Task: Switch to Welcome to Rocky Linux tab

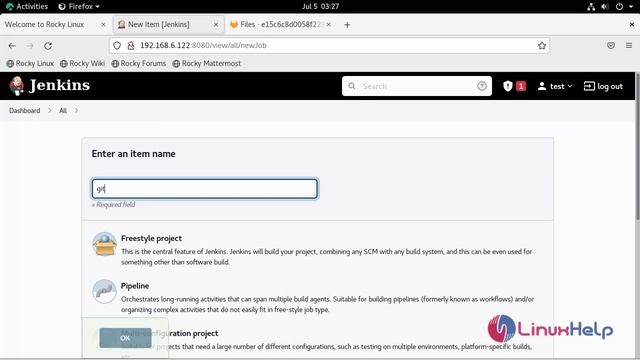Action: tap(44, 24)
